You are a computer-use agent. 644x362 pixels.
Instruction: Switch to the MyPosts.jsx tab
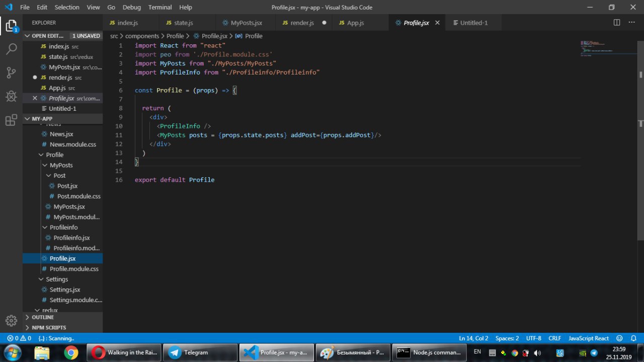246,23
